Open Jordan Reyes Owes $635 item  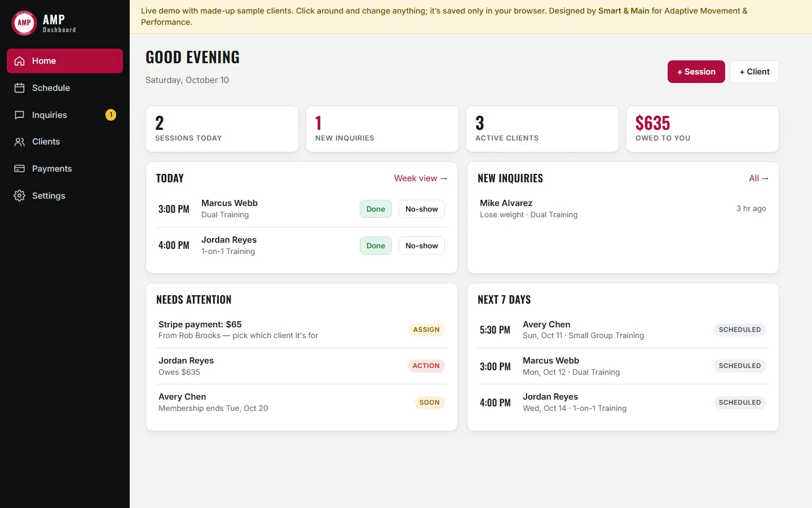(x=302, y=366)
